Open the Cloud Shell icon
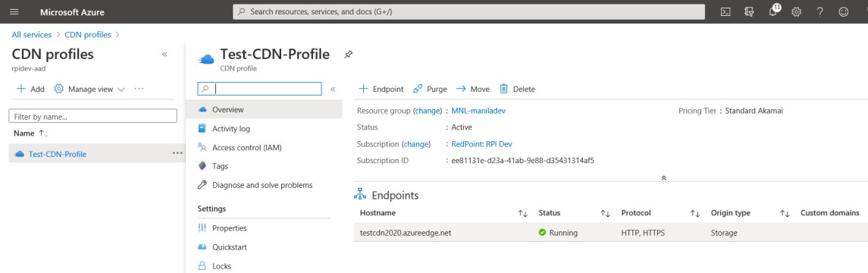This screenshot has width=868, height=273. coord(725,11)
